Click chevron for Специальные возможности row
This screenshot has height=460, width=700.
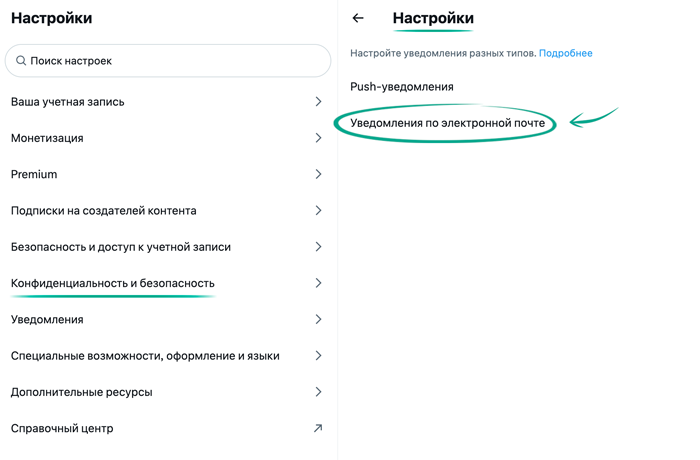click(318, 356)
